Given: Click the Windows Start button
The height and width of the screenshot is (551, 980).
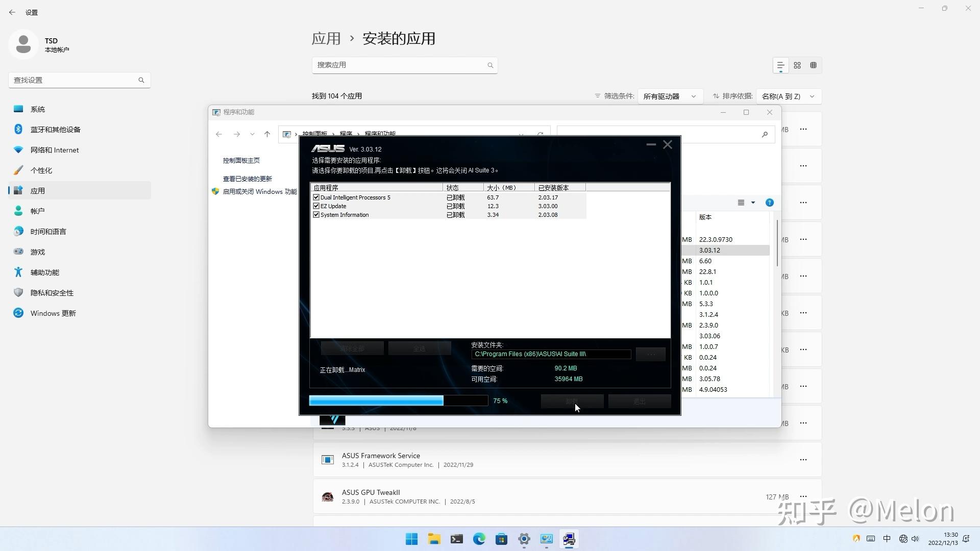Looking at the screenshot, I should 411,539.
